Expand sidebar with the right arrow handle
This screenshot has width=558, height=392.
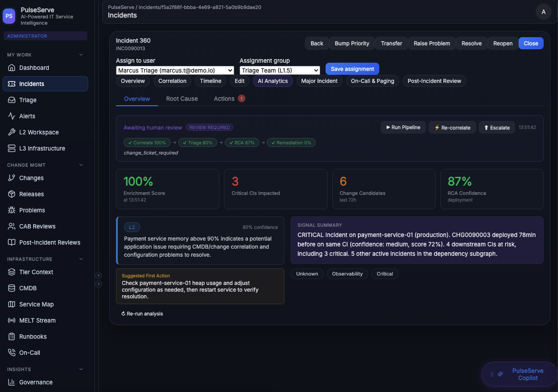point(99,284)
